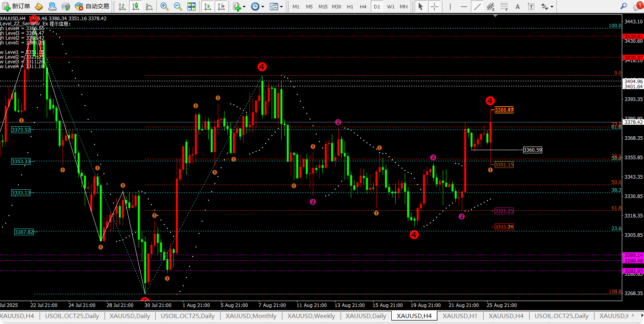Click the 3360.59 price label on chart
Viewport: 644px width, 324px height.
click(532, 150)
